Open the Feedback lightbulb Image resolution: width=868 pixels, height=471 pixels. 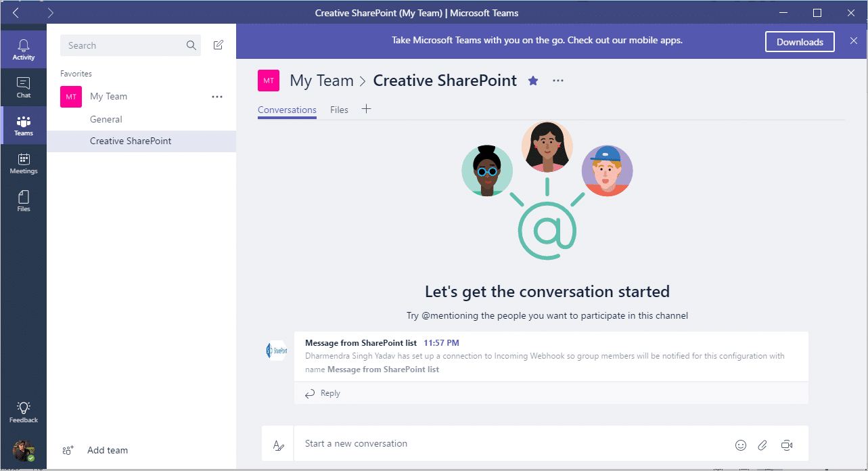24,412
